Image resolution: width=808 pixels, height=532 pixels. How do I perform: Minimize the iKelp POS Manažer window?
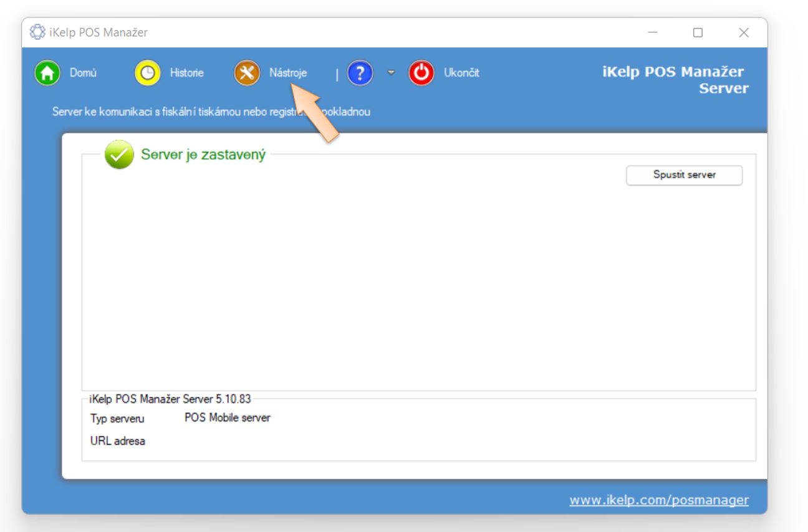[653, 32]
